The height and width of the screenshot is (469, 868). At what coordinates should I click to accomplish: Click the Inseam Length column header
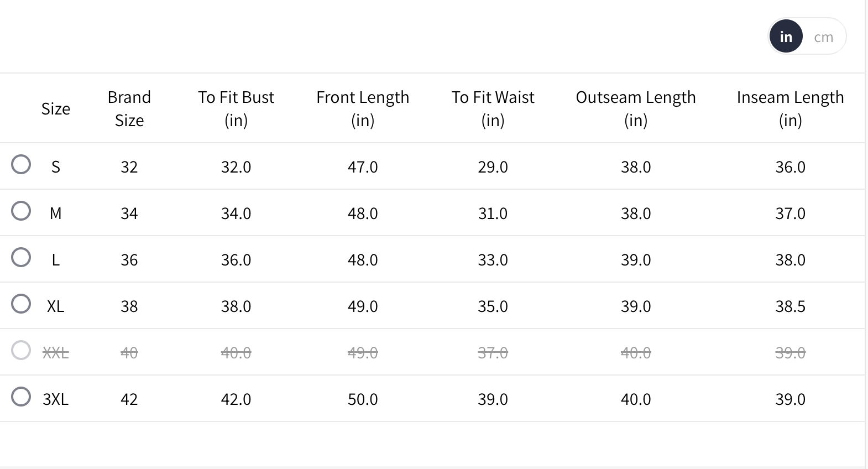pyautogui.click(x=790, y=108)
